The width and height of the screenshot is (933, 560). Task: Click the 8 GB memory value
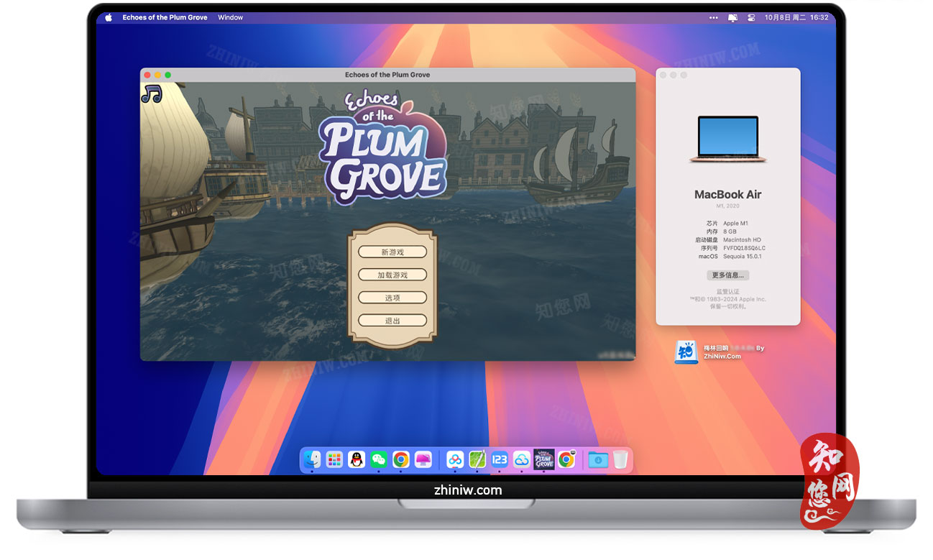click(x=730, y=231)
